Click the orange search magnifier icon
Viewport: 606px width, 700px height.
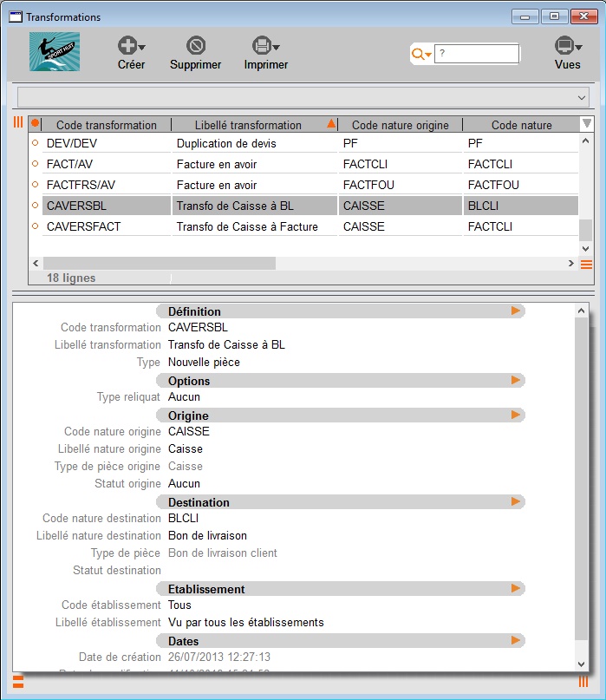pyautogui.click(x=418, y=54)
